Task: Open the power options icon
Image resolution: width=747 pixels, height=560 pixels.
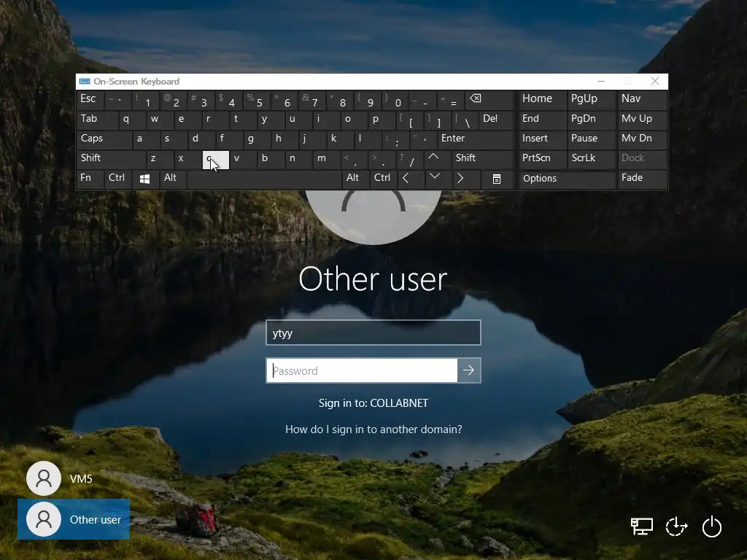Action: click(712, 526)
